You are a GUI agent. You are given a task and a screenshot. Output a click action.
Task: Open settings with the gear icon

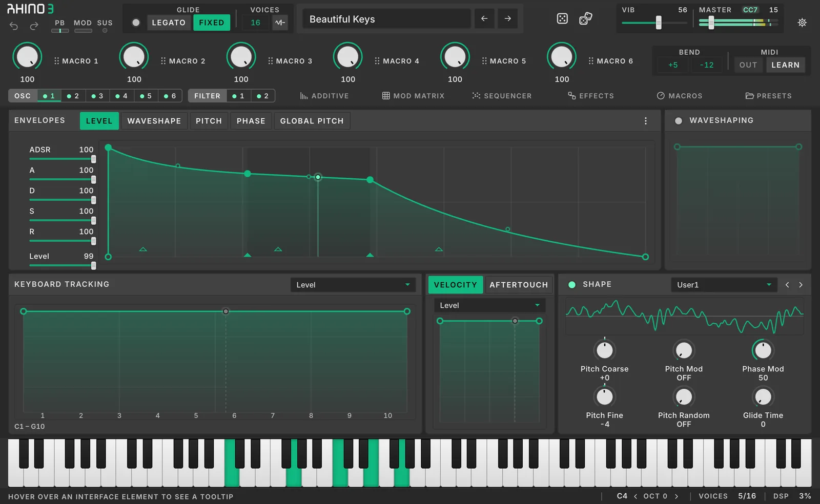[x=802, y=23]
